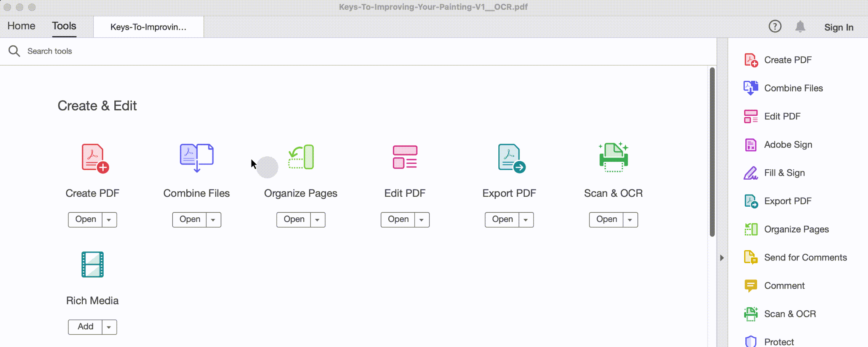This screenshot has width=868, height=347.
Task: Expand the Combine Files Open dropdown arrow
Action: [213, 220]
